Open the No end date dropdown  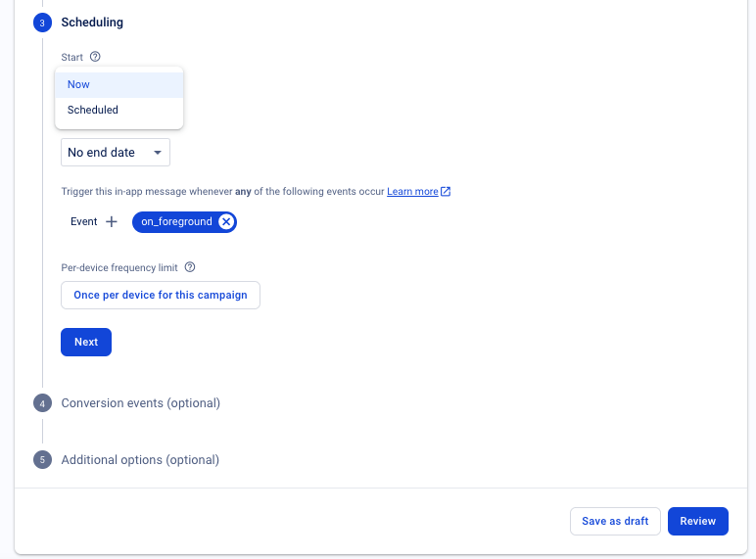pos(116,153)
